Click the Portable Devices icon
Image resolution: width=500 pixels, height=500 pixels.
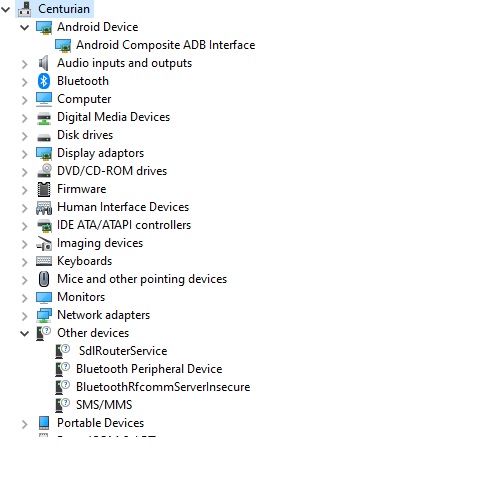pyautogui.click(x=44, y=423)
